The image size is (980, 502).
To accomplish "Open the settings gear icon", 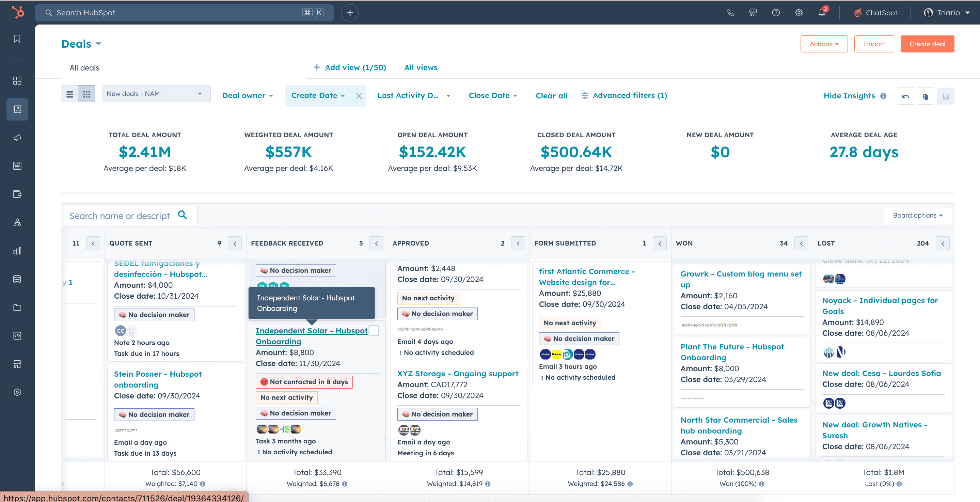I will [799, 13].
